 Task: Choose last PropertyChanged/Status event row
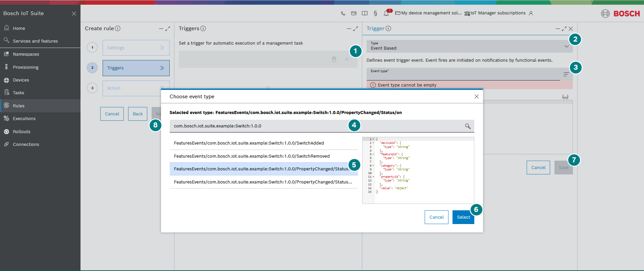(264, 182)
